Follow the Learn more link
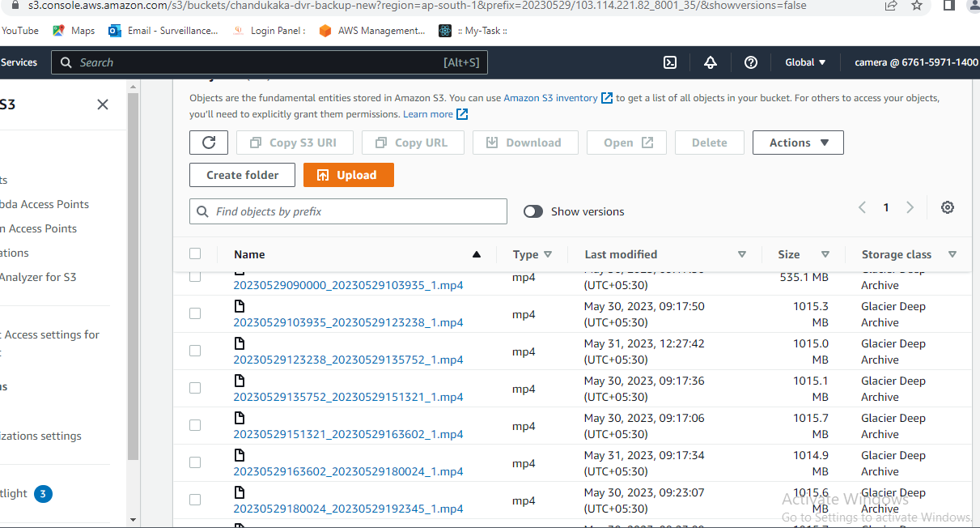 pos(435,114)
